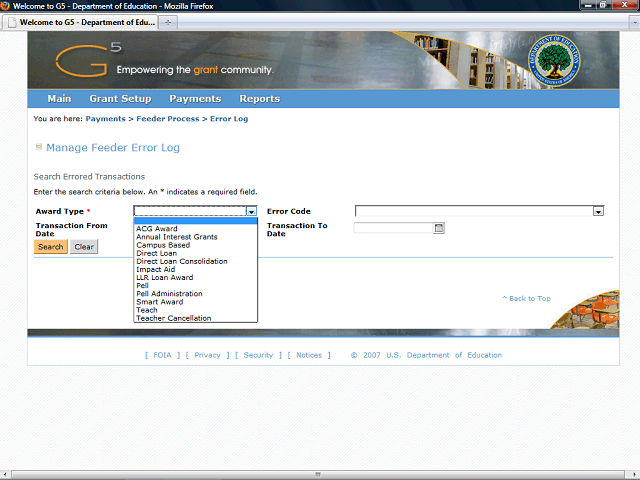The height and width of the screenshot is (480, 640).
Task: Click the Firefox icon in the title bar
Action: pos(5,6)
